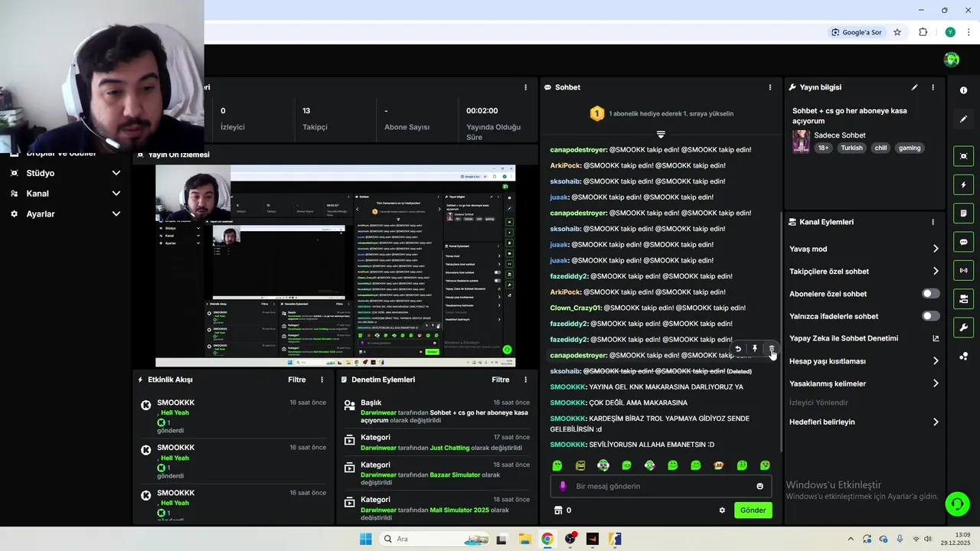The image size is (980, 551).
Task: Click the Sadece Sohbet category thumbnail
Action: [x=801, y=142]
